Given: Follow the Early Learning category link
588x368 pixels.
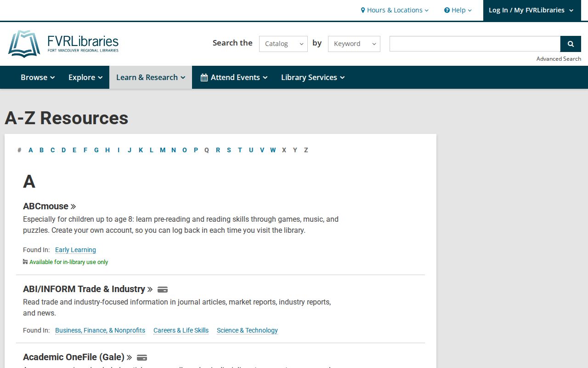Looking at the screenshot, I should 75,250.
